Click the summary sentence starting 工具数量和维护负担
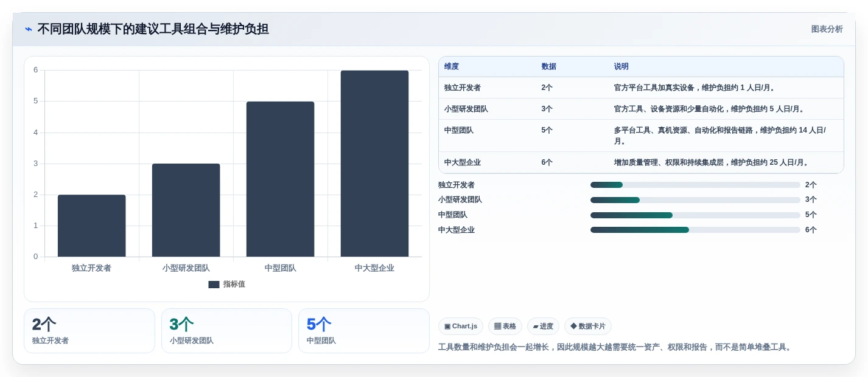The image size is (868, 377). [x=616, y=347]
